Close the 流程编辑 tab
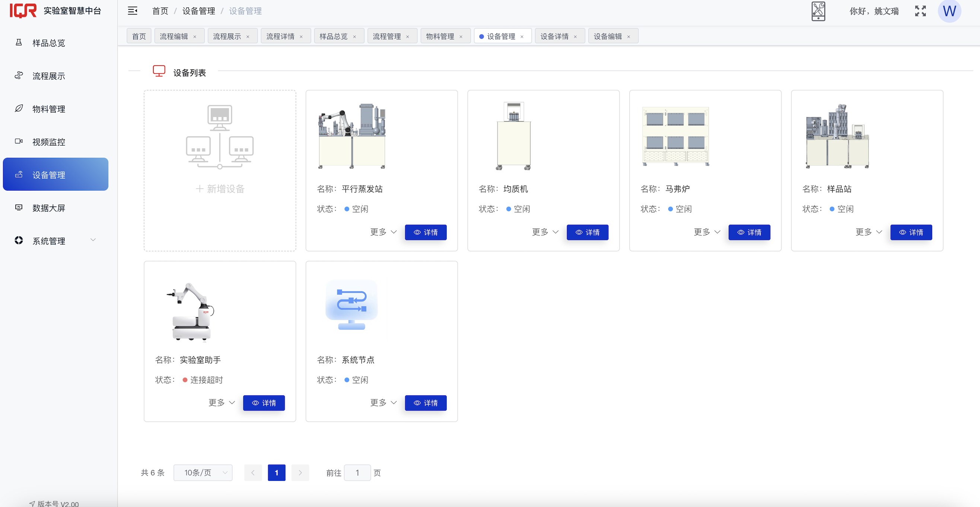 click(x=195, y=37)
